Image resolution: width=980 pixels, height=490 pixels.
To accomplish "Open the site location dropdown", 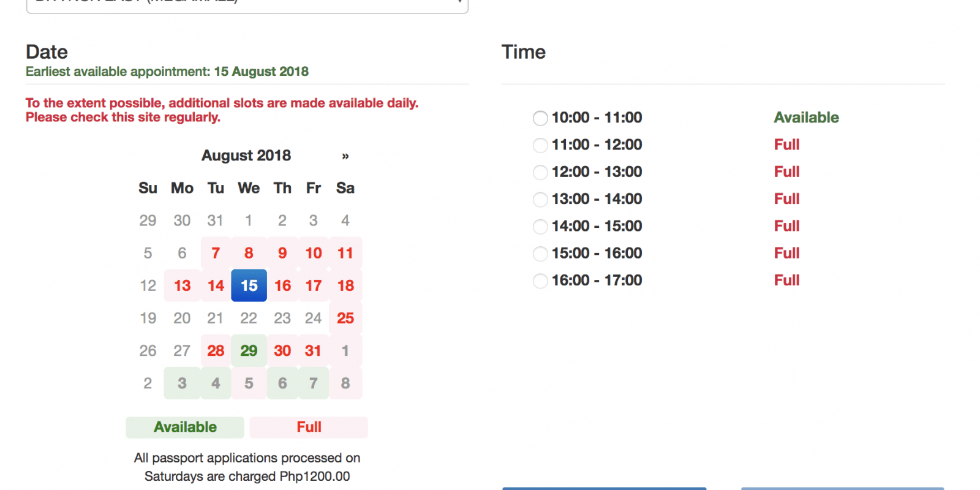I will (247, 5).
